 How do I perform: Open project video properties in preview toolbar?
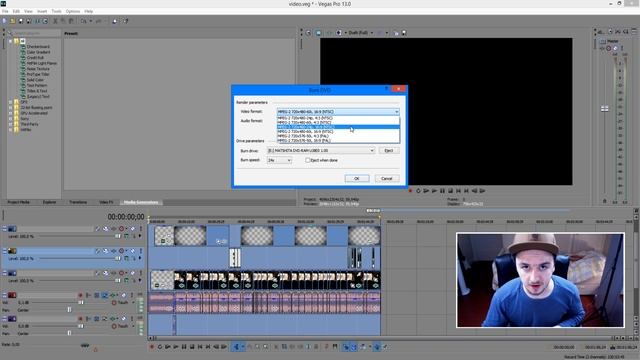[x=309, y=33]
